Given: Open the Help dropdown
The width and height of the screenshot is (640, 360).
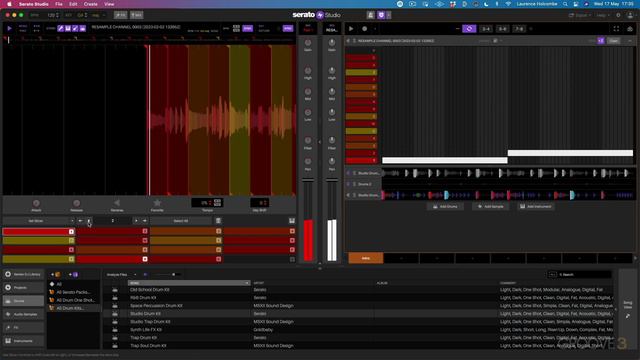Looking at the screenshot, I should [602, 15].
